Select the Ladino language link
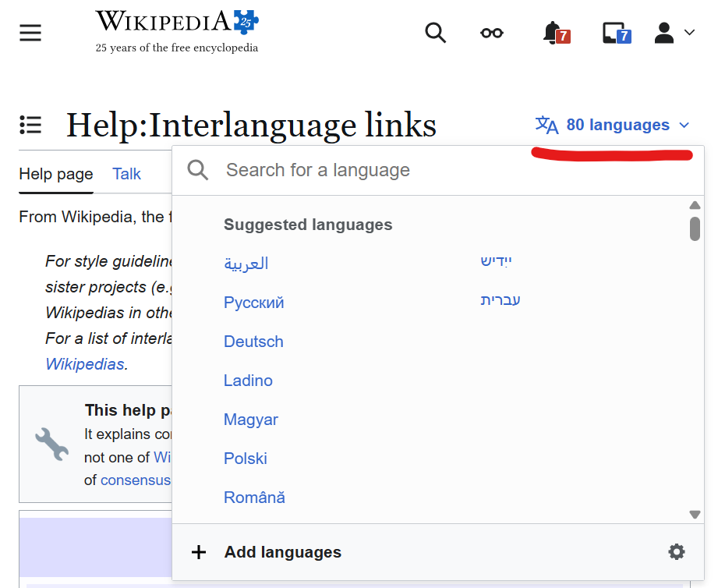 [x=248, y=381]
